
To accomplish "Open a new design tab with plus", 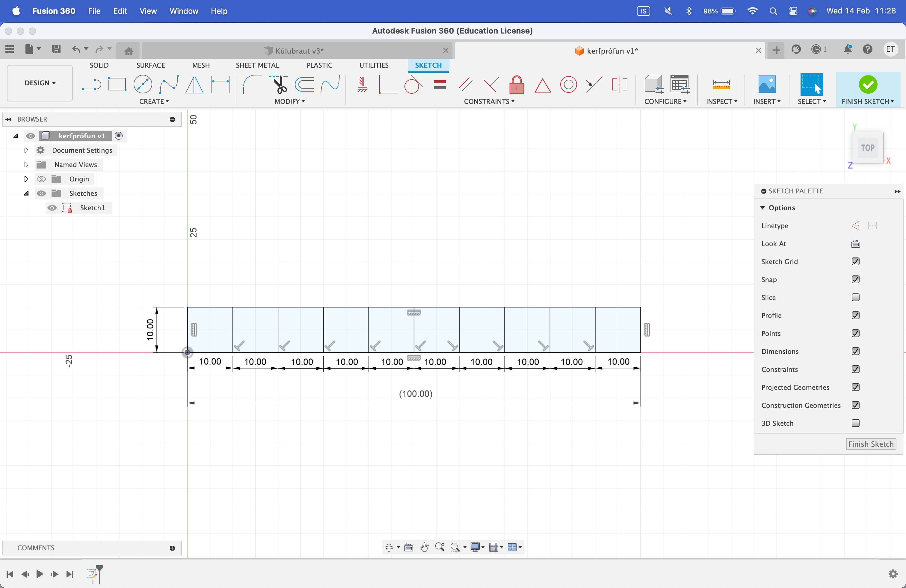I will click(x=776, y=50).
